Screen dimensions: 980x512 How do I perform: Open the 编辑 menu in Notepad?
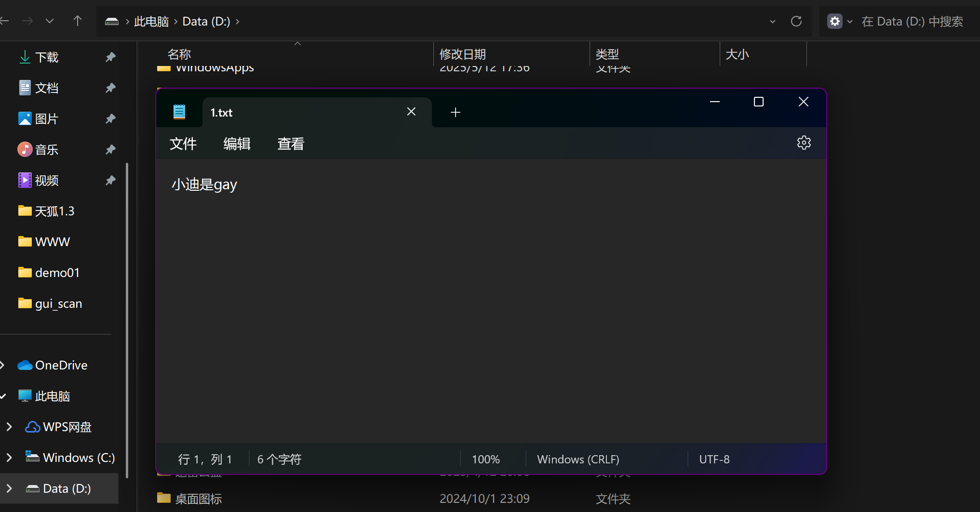tap(237, 144)
